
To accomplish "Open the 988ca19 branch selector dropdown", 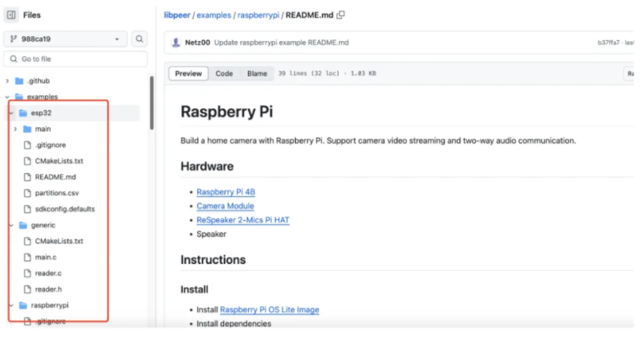I will (x=66, y=39).
